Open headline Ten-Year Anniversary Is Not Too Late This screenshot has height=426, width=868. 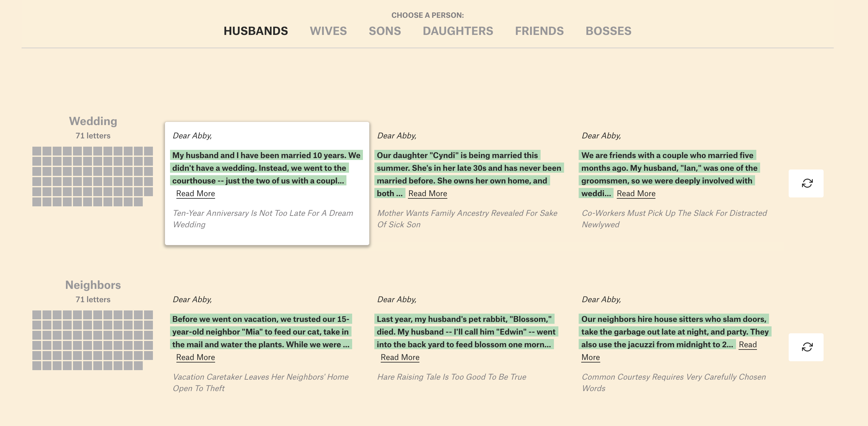(263, 219)
